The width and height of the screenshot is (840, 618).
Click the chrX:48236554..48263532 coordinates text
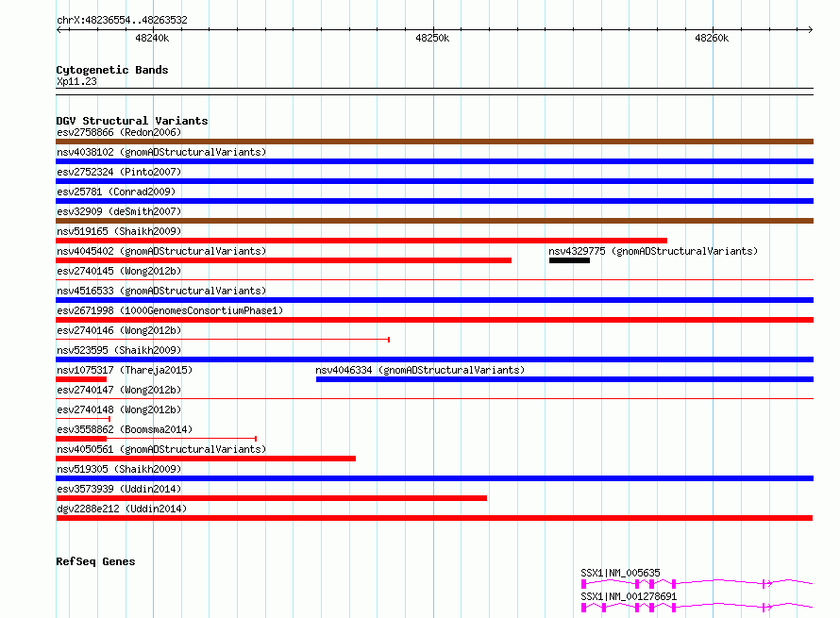[122, 20]
